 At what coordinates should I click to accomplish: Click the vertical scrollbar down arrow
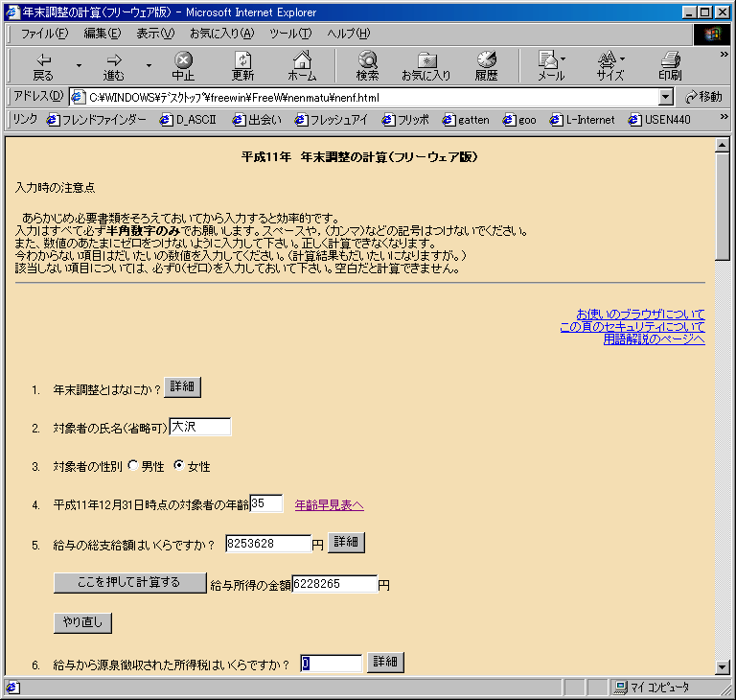tap(722, 666)
